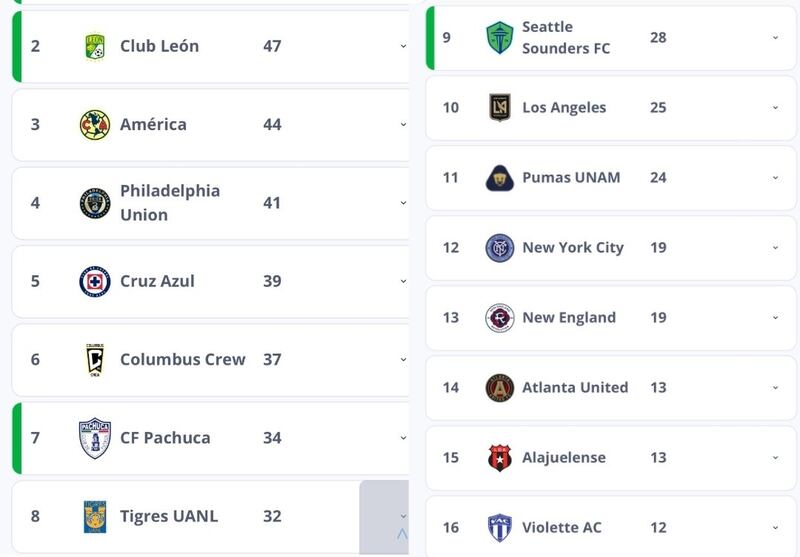Click the Philadelphia Union crest icon
The image size is (800, 557).
pyautogui.click(x=95, y=203)
